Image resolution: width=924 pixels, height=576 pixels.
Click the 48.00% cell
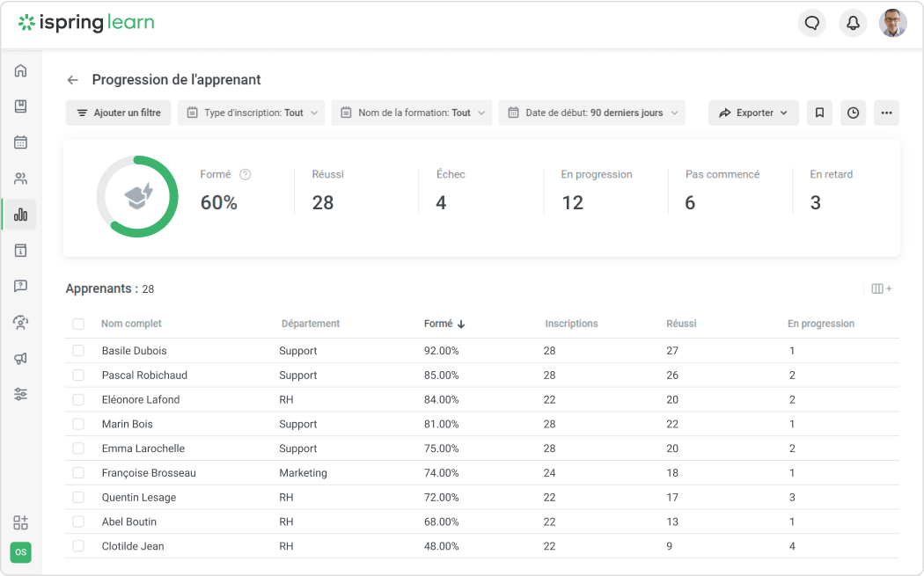(x=442, y=546)
